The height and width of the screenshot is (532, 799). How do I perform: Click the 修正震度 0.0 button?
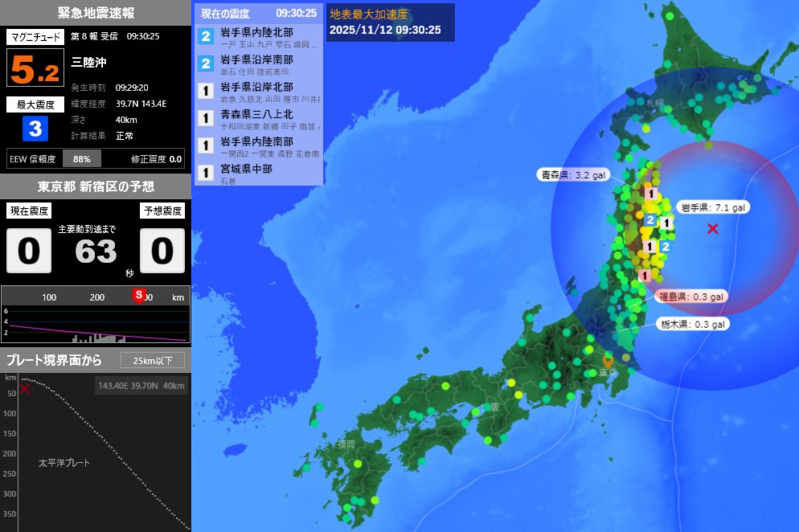pos(155,158)
